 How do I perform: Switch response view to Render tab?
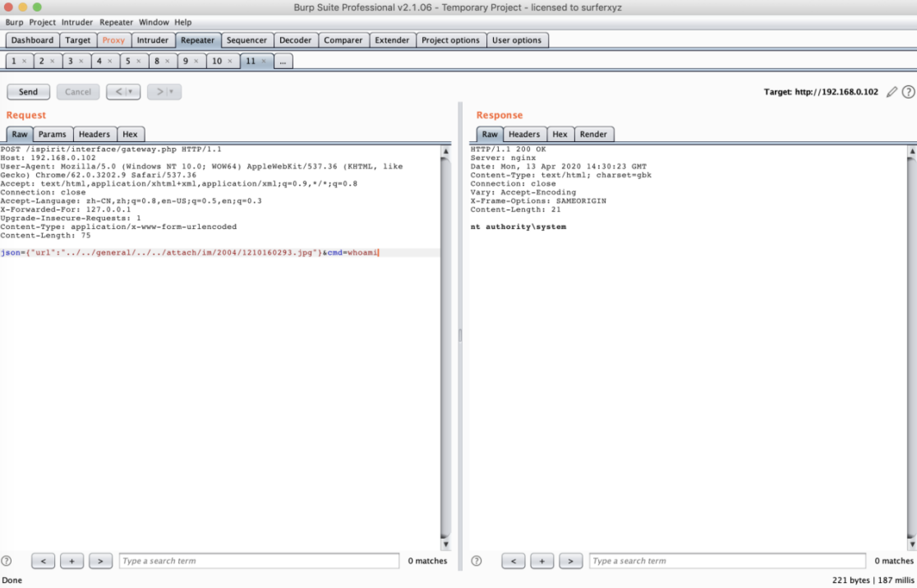(593, 134)
